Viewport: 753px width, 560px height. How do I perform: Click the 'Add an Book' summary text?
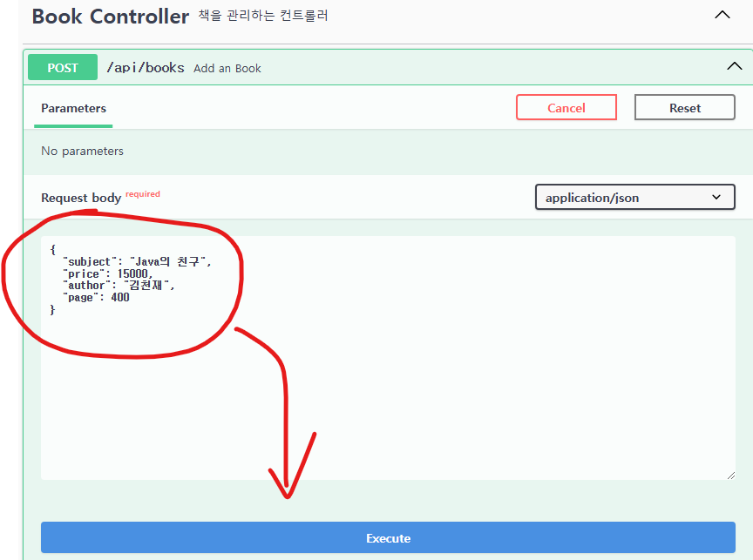pyautogui.click(x=227, y=69)
